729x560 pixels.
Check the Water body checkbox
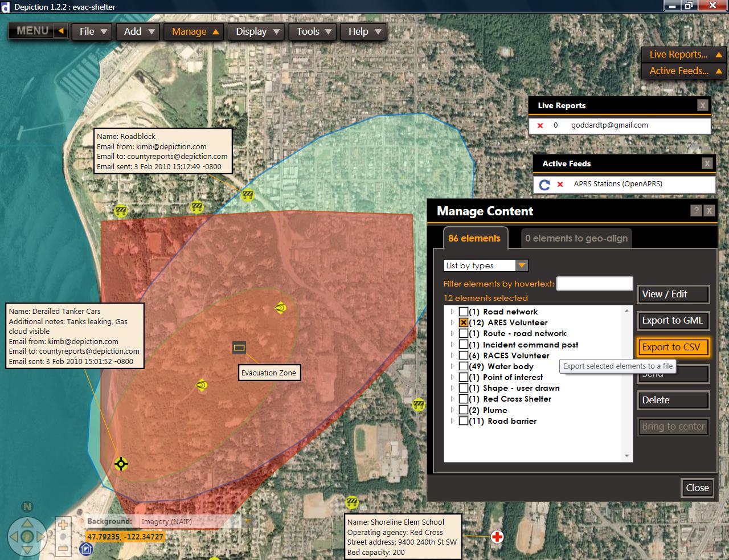(464, 366)
